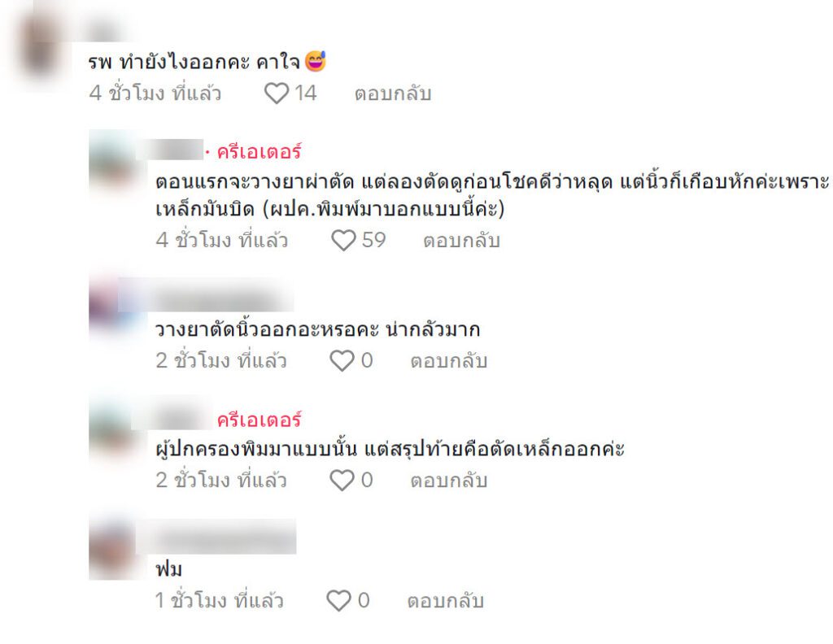Select the '4 ชั่วโมง ที่แล้ว' timestamp of top comment
The height and width of the screenshot is (644, 833).
click(155, 94)
